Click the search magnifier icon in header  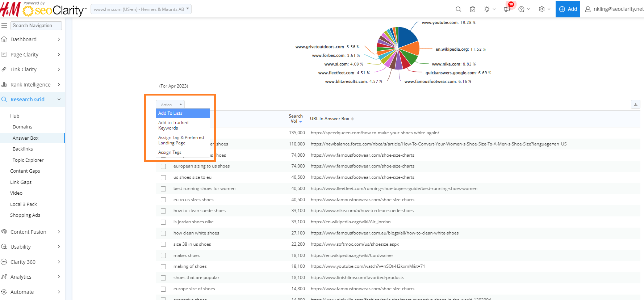pyautogui.click(x=458, y=9)
